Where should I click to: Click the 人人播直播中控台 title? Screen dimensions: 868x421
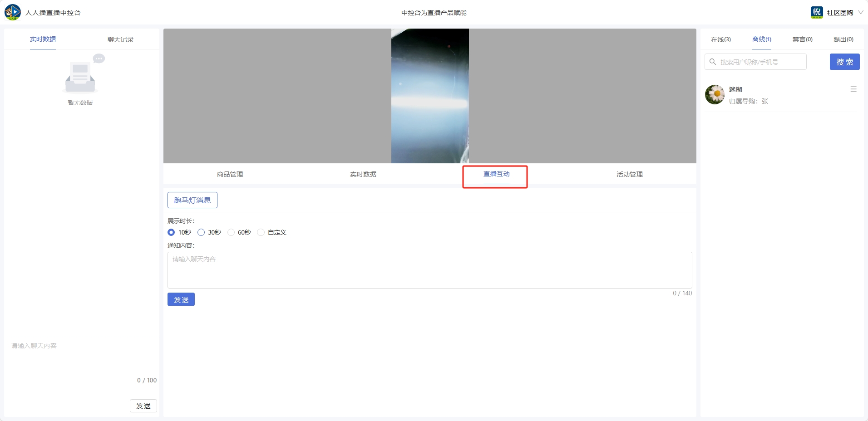pyautogui.click(x=53, y=13)
